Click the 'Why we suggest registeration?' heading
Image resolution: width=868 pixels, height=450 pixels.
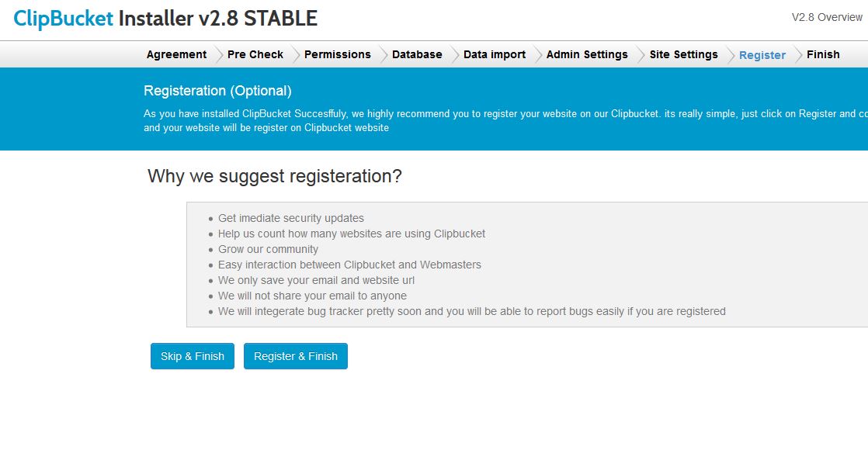point(275,176)
